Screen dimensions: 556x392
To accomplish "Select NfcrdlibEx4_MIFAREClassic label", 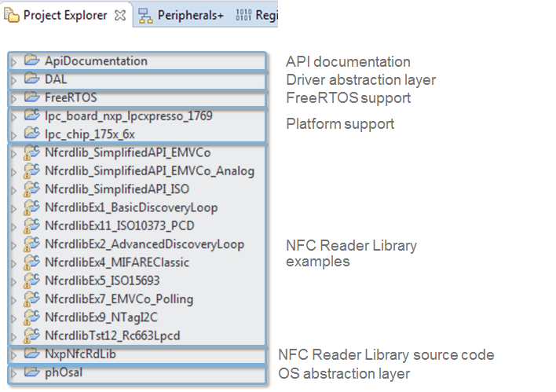I will tap(117, 262).
